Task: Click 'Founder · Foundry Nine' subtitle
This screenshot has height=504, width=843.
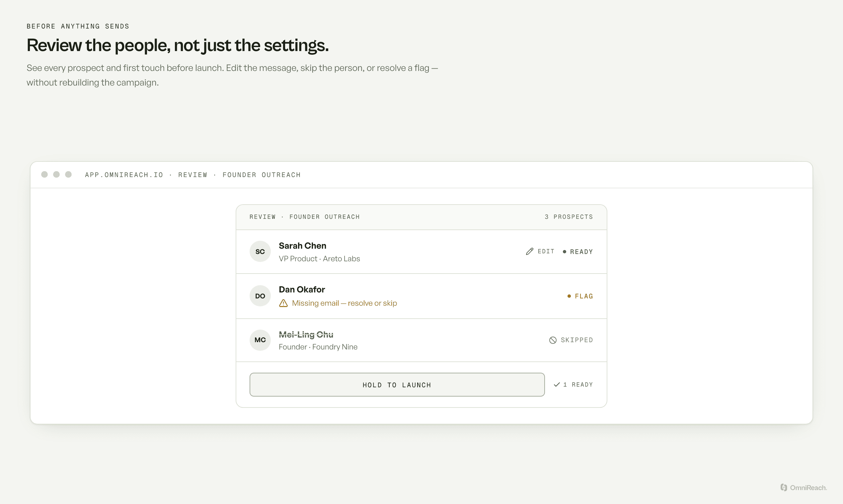Action: click(x=318, y=347)
